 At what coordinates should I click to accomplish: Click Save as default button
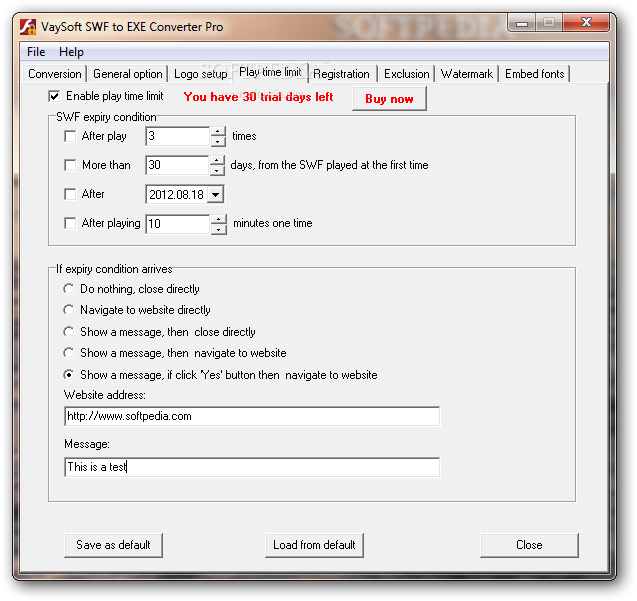(x=113, y=545)
